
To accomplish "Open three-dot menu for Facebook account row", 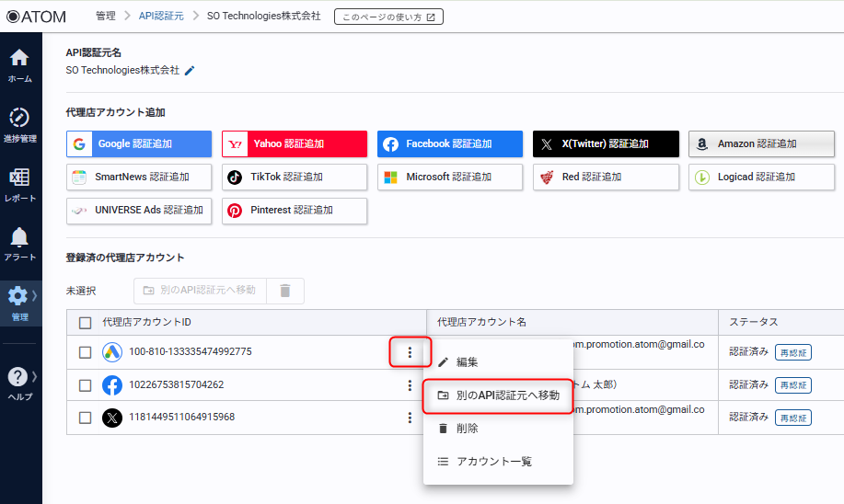I will pyautogui.click(x=410, y=385).
